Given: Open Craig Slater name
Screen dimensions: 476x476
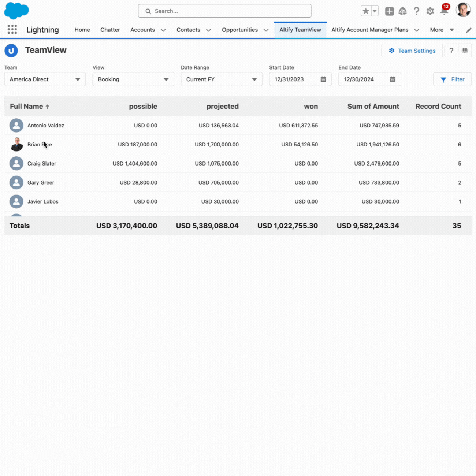Looking at the screenshot, I should point(42,163).
